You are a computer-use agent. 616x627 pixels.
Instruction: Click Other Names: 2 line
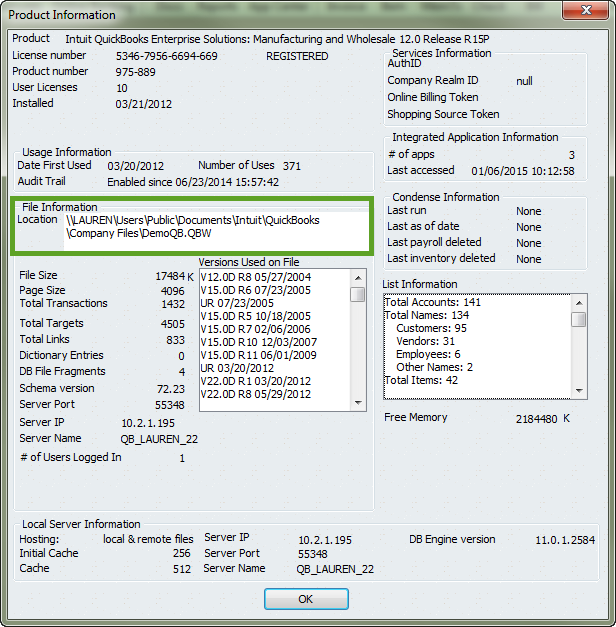(x=434, y=367)
